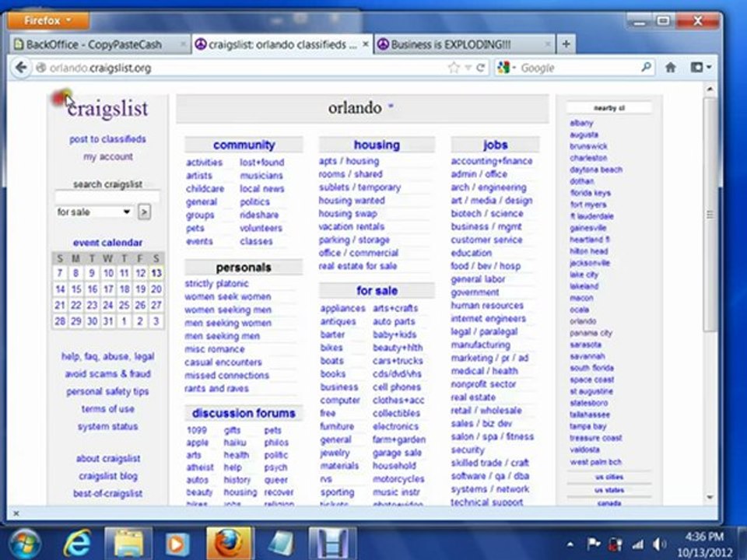The height and width of the screenshot is (560, 747).
Task: Open the Windows Start orb
Action: [24, 544]
